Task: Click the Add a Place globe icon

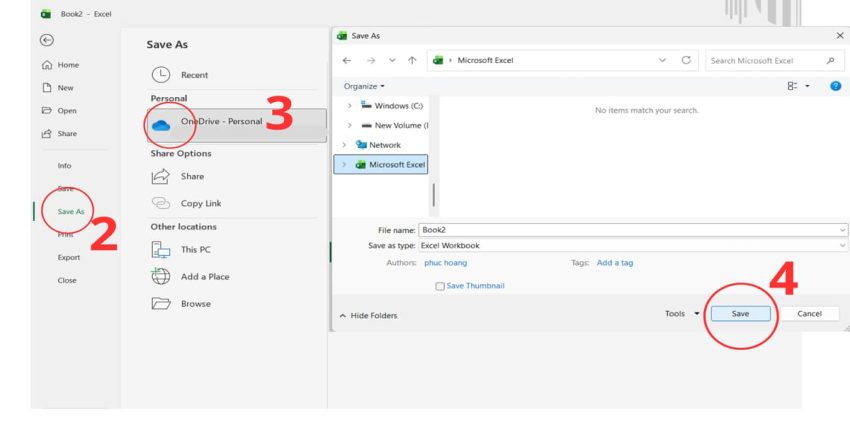Action: 160,276
